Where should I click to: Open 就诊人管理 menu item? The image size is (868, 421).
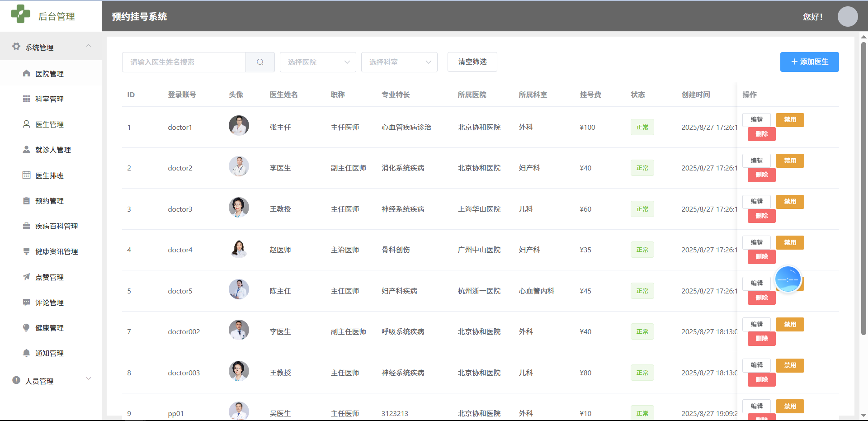click(51, 150)
